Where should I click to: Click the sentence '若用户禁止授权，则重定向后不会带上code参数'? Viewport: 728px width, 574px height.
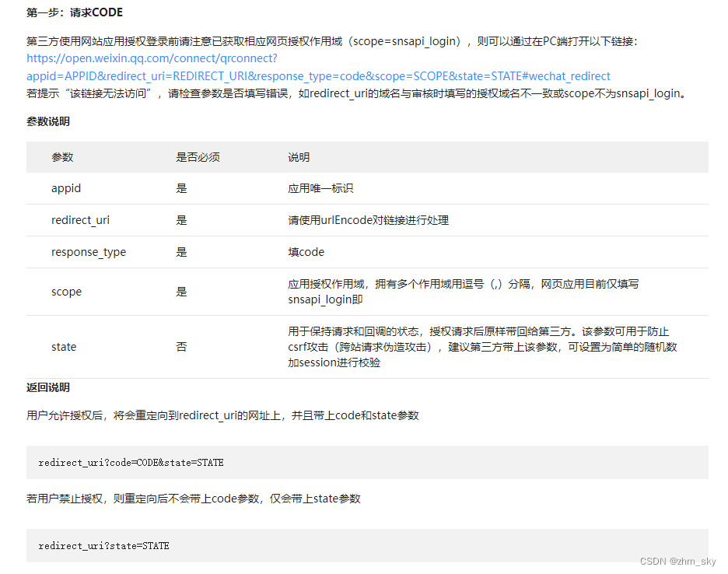pyautogui.click(x=142, y=499)
